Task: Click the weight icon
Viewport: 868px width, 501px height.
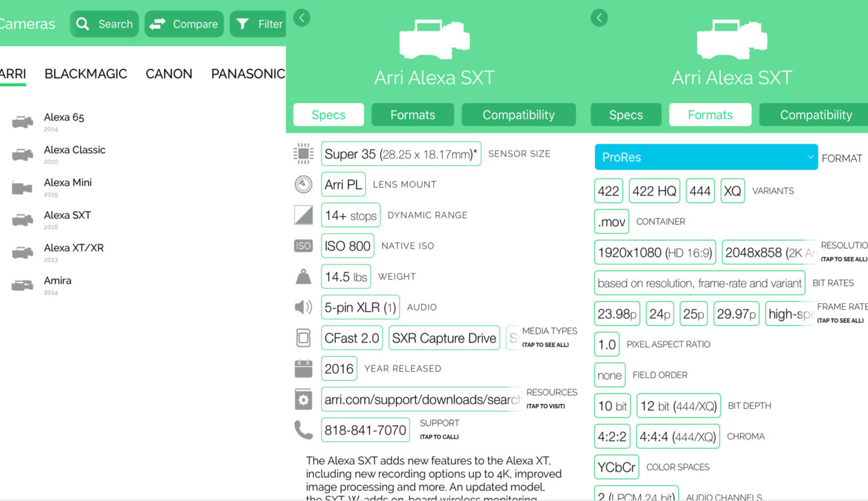Action: point(303,277)
